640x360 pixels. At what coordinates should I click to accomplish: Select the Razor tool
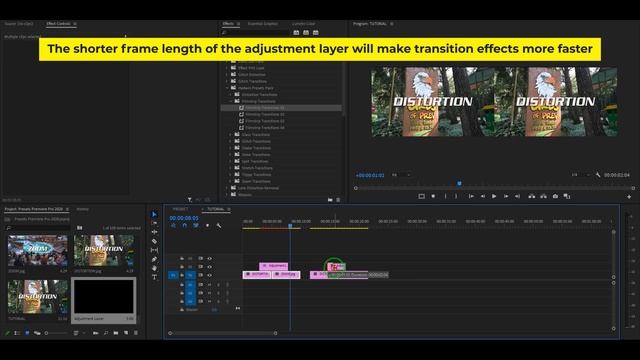pyautogui.click(x=154, y=241)
